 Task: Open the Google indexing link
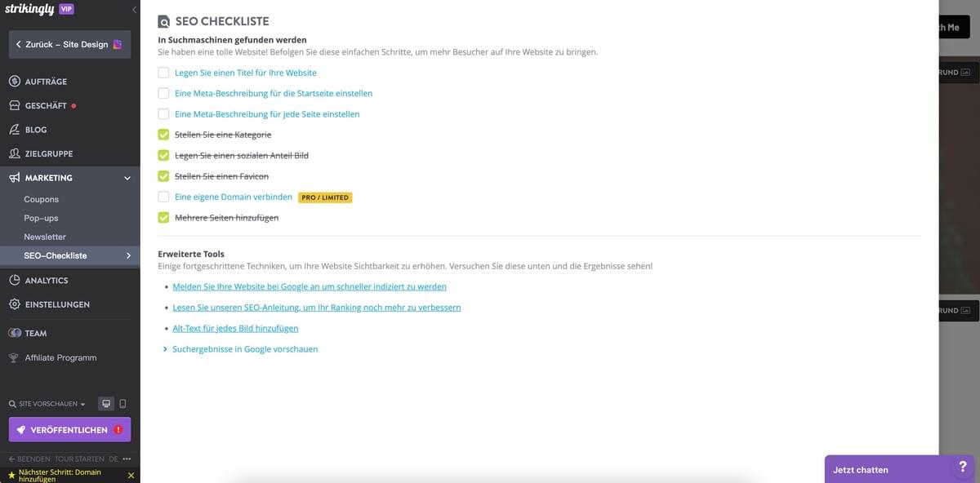point(309,286)
